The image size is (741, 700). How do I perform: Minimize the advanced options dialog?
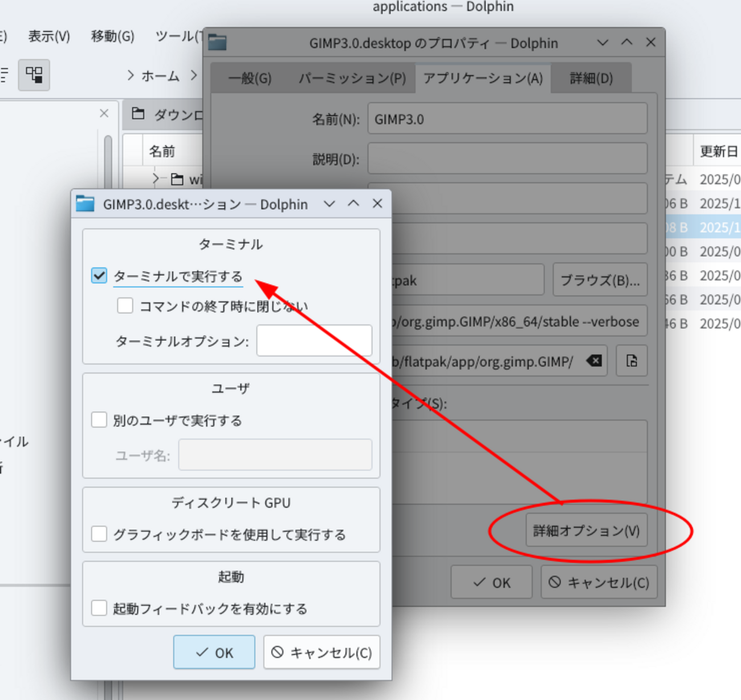tap(329, 204)
